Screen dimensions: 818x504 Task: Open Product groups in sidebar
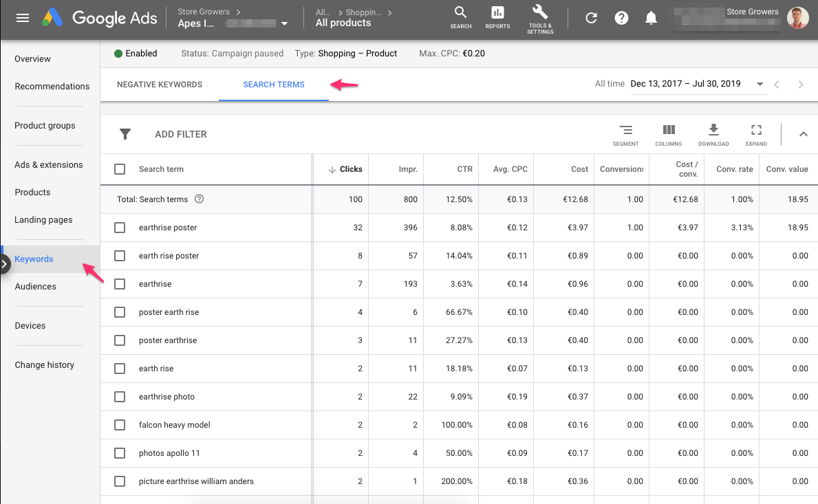pos(45,126)
